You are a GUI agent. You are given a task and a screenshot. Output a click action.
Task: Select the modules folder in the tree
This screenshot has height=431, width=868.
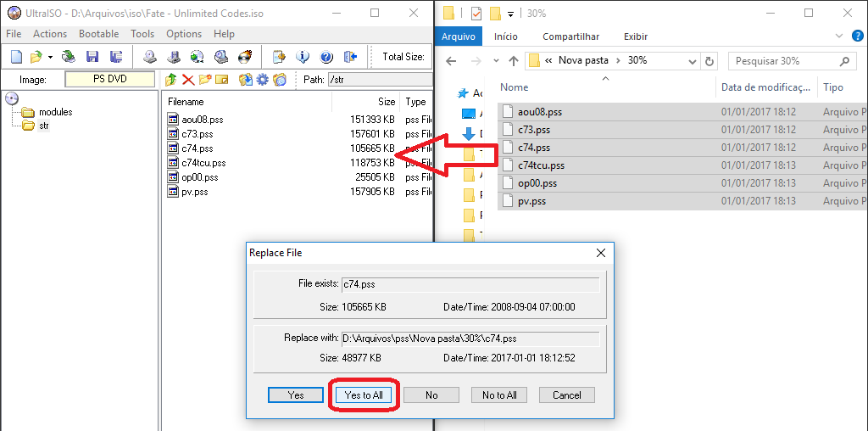coord(55,112)
